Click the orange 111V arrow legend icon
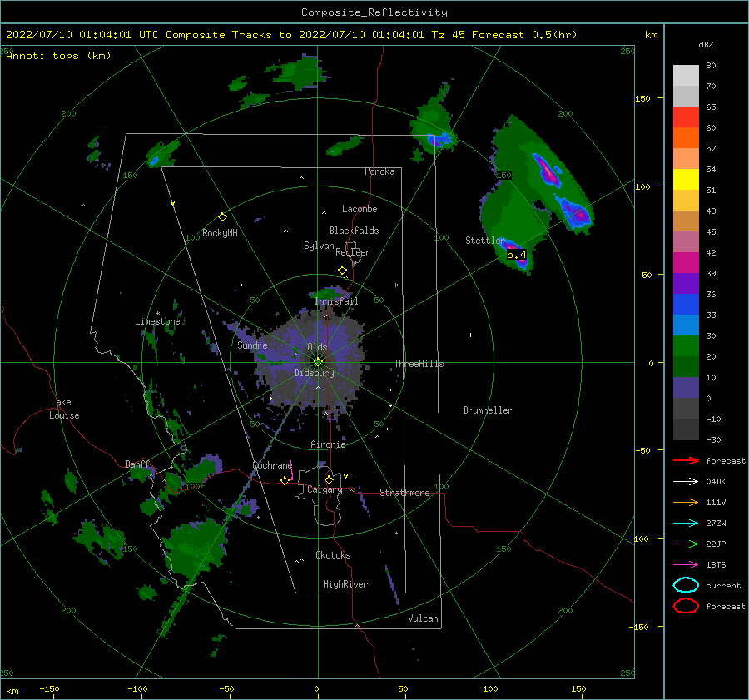This screenshot has width=749, height=700. pyautogui.click(x=686, y=503)
